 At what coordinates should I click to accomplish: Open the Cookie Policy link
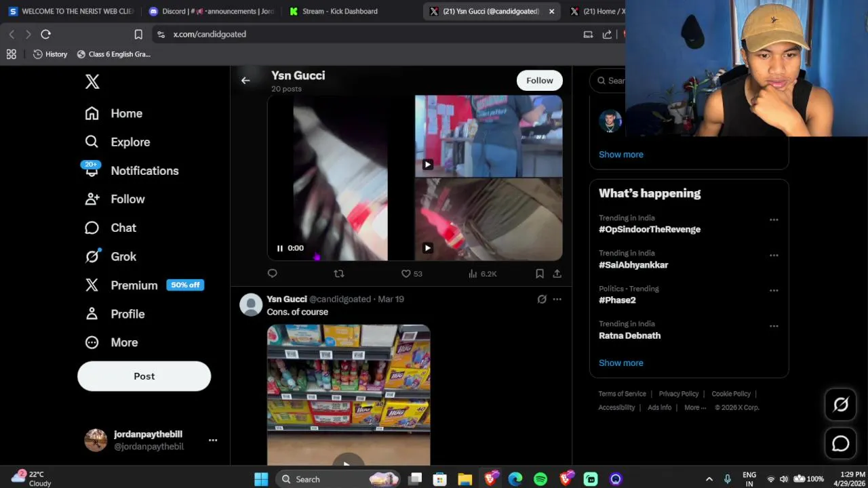(731, 394)
